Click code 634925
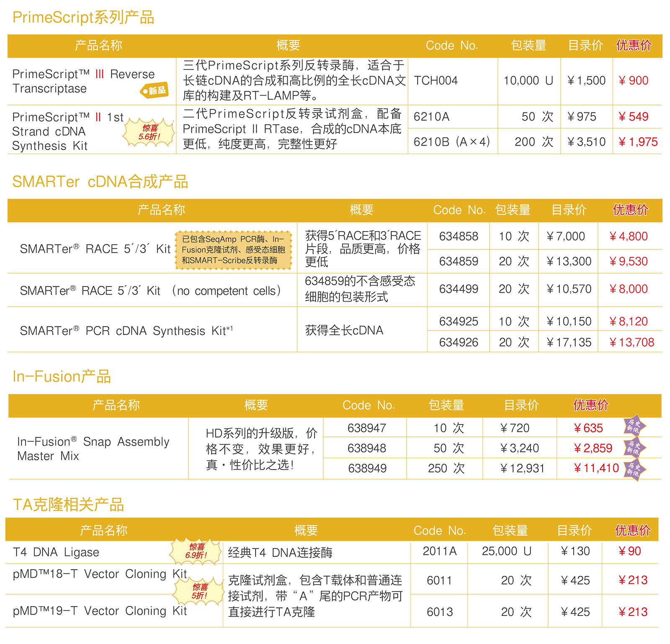This screenshot has width=670, height=644. tap(459, 321)
